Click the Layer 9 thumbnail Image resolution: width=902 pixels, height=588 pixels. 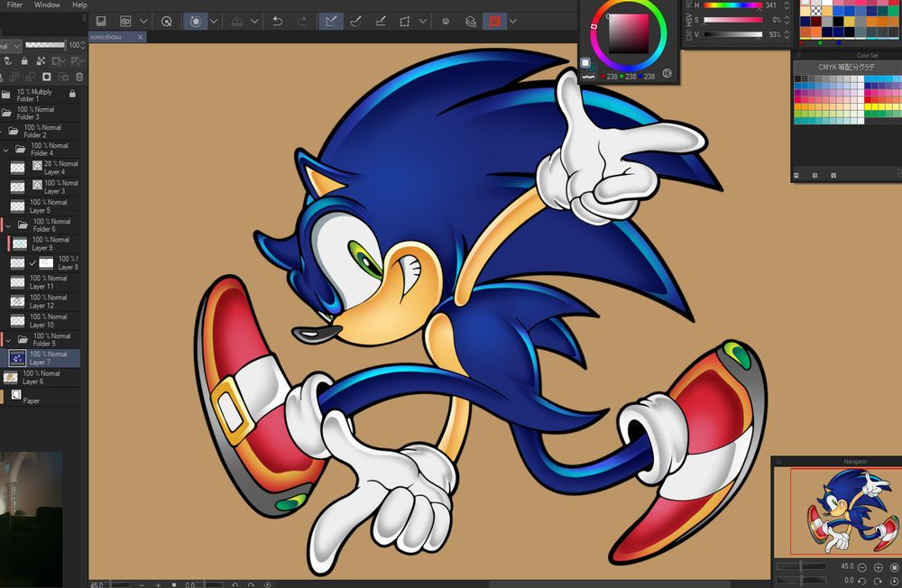20,243
